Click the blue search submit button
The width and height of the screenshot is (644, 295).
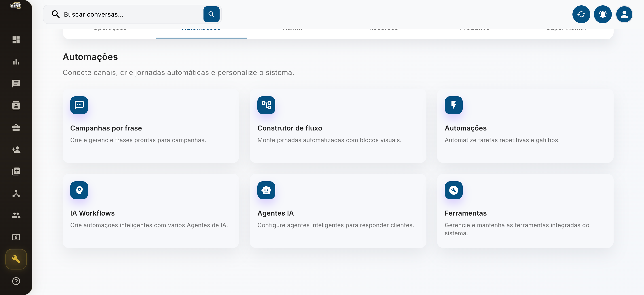pyautogui.click(x=211, y=14)
